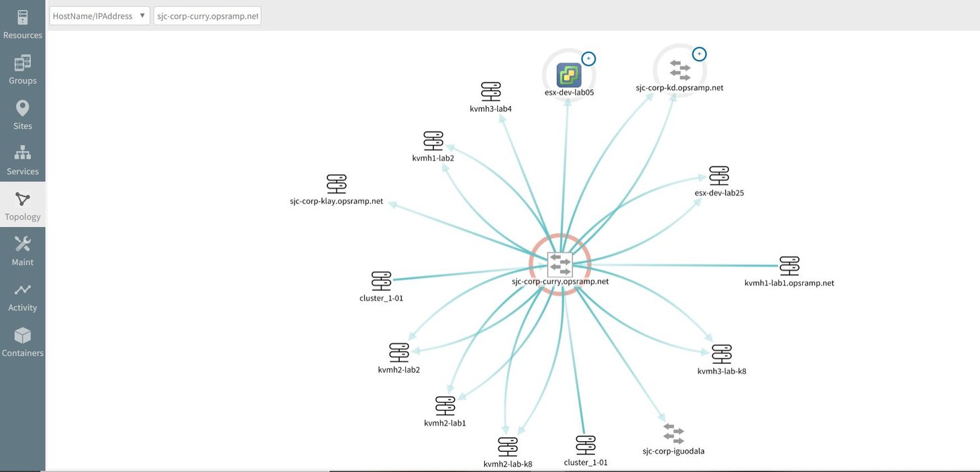This screenshot has width=980, height=472.
Task: Expand the esx-dev-lab05 node plus button
Action: (588, 58)
